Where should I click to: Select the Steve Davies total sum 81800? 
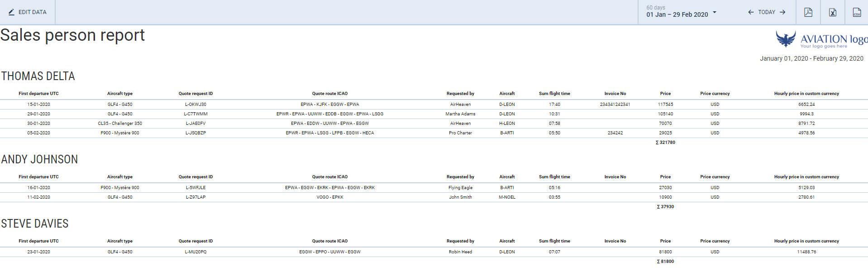[x=665, y=262]
